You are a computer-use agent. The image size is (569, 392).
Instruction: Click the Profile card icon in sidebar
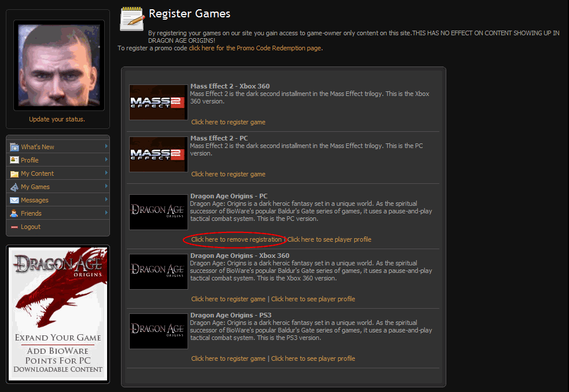pos(14,160)
